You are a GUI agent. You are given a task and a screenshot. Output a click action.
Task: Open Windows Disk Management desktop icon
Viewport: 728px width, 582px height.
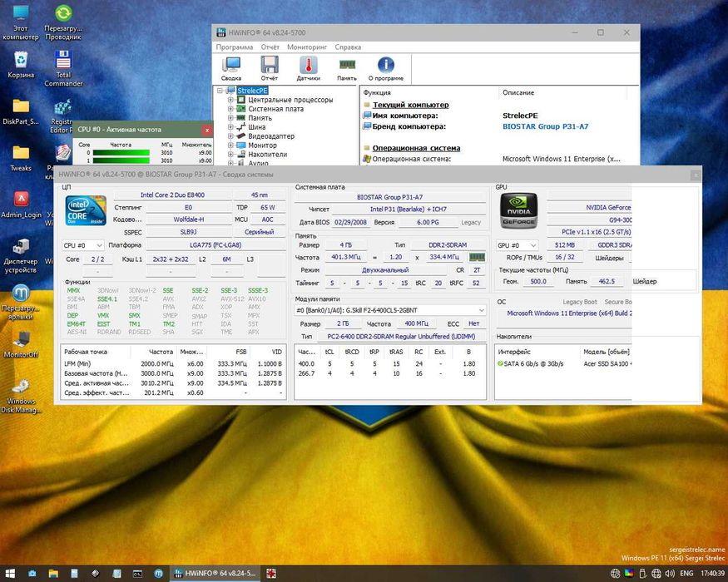21,396
